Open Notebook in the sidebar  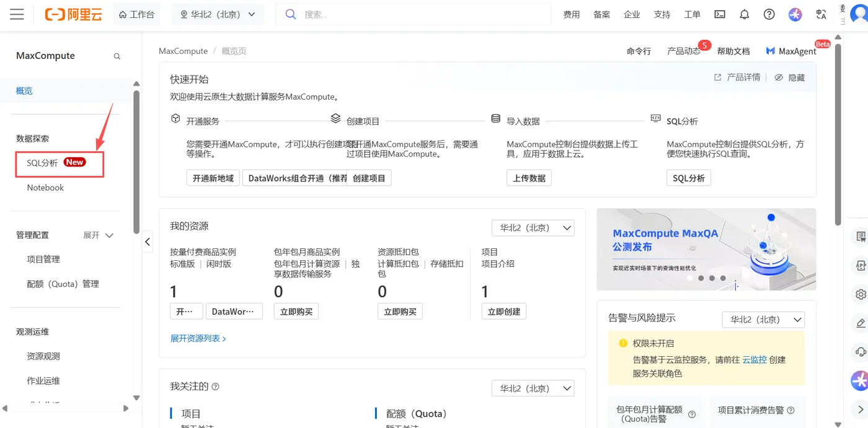pyautogui.click(x=45, y=188)
